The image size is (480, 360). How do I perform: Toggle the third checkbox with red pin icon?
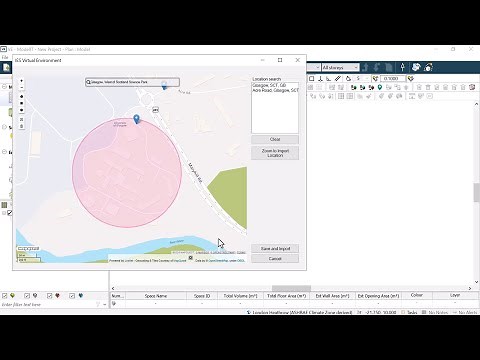[50, 296]
